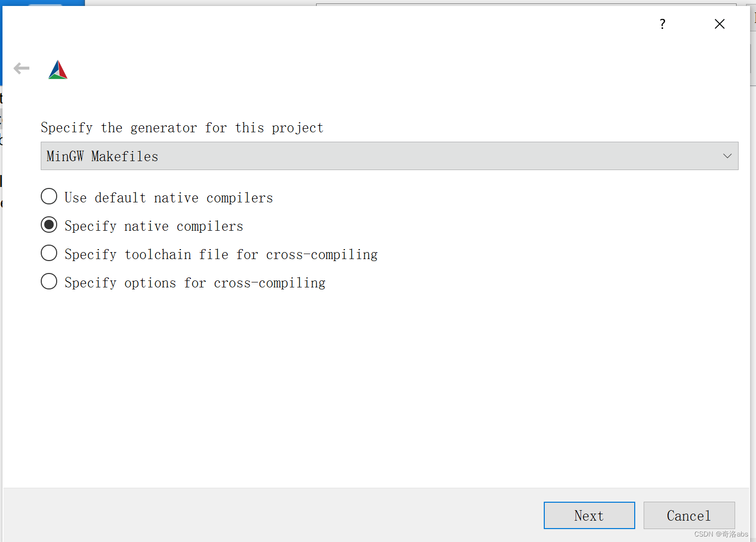The image size is (756, 542).
Task: Click the generator dropdown chevron arrow
Action: [727, 156]
